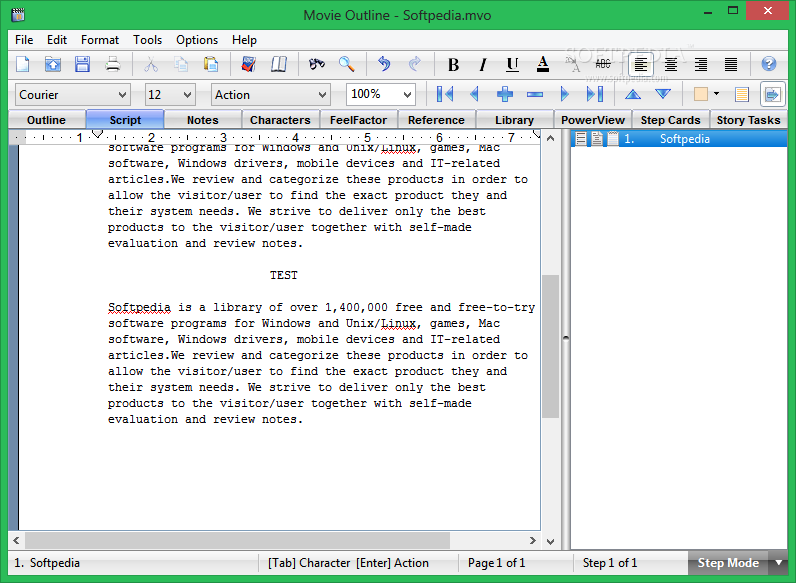Move step up with the blue up triangle

pyautogui.click(x=633, y=94)
